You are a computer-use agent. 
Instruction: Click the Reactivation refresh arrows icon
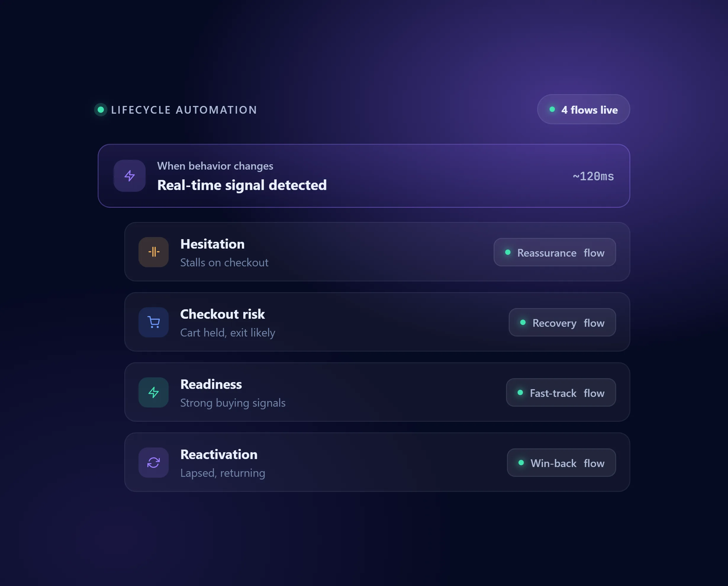click(x=154, y=463)
